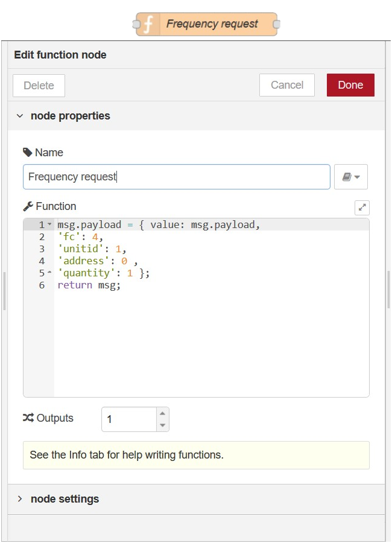Click code line 'unitid': 1,
Screen dimensions: 392x543
(92, 249)
